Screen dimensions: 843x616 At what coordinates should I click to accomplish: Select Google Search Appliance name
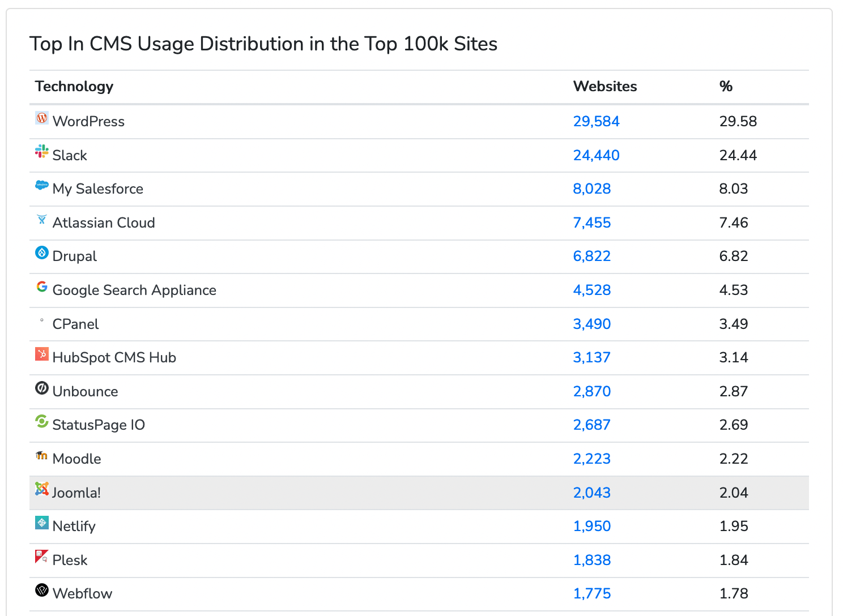pos(134,290)
